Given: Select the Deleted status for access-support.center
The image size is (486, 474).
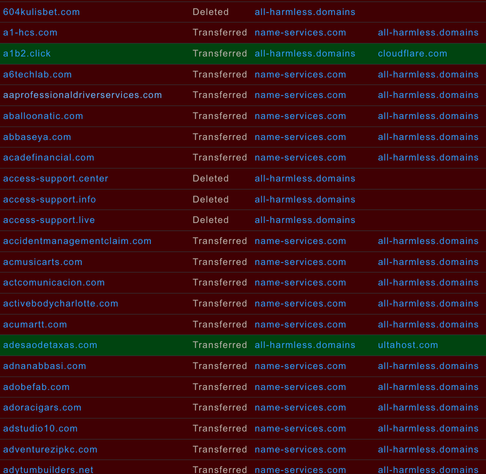Looking at the screenshot, I should (x=210, y=179).
